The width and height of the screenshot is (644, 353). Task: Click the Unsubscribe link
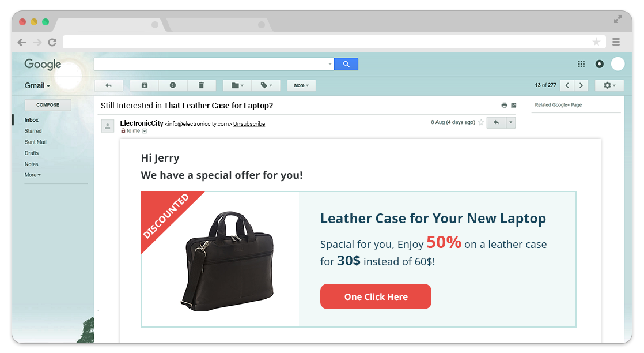tap(249, 124)
